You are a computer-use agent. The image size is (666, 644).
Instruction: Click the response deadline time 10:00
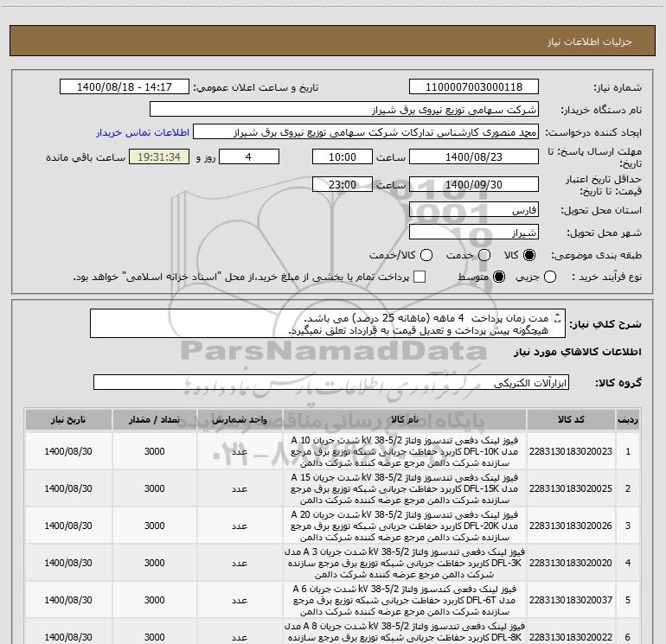[343, 157]
